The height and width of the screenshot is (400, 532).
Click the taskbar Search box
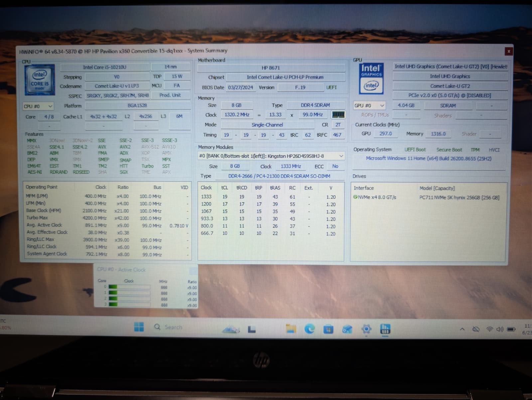pos(169,327)
